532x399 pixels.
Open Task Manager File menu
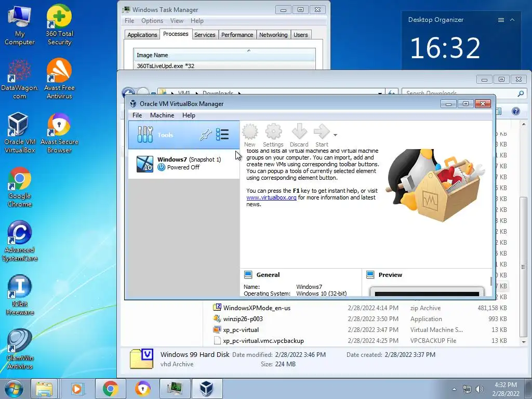click(129, 21)
